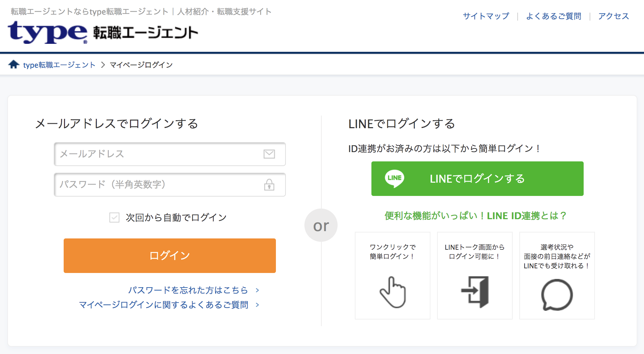Click the arrow after マイページログイン FAQ link
This screenshot has height=354, width=644.
[257, 305]
